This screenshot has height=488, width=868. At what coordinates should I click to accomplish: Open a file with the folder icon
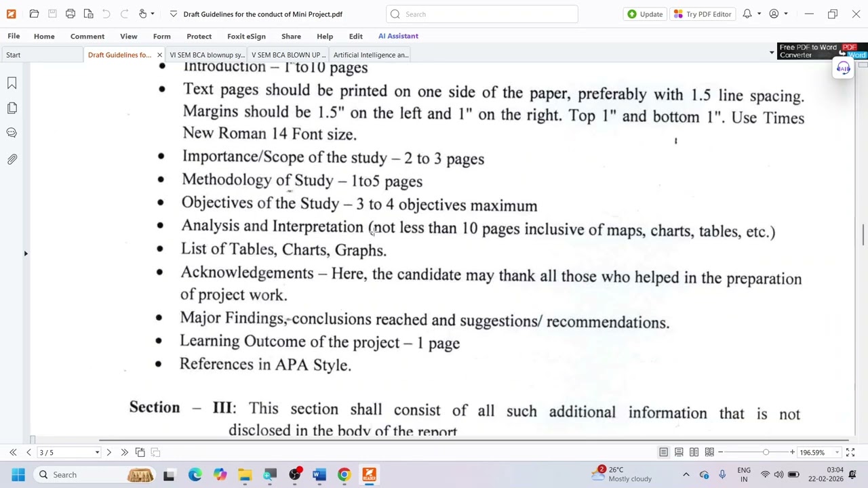(x=34, y=14)
